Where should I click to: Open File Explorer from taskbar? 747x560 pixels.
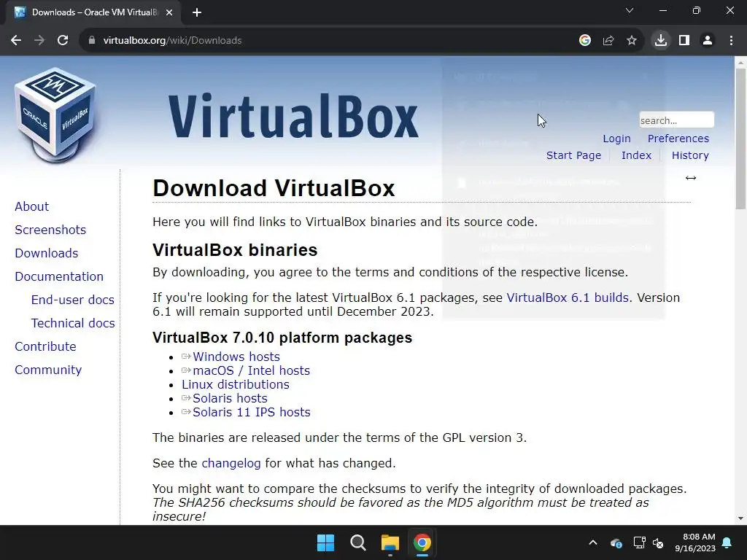(390, 542)
